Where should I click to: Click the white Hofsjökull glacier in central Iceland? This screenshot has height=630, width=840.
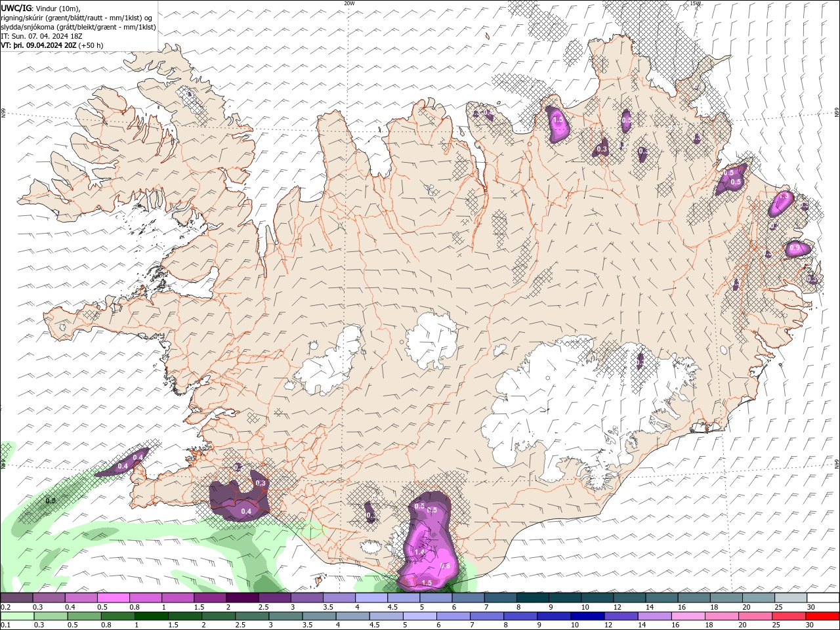pos(432,341)
